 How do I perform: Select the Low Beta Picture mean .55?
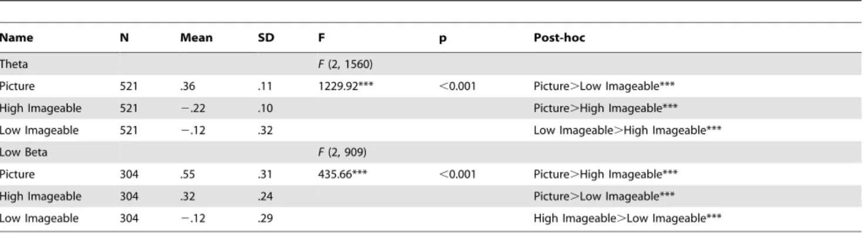tap(186, 175)
